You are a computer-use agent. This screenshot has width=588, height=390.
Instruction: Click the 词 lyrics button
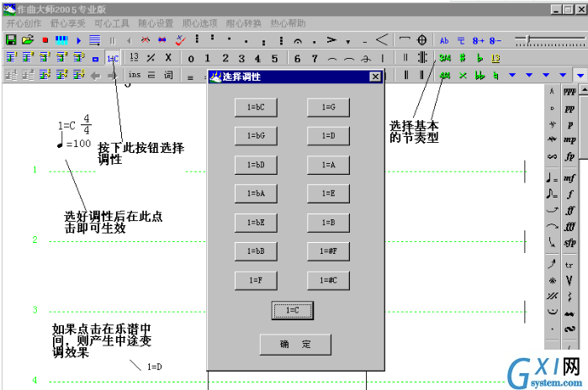pyautogui.click(x=168, y=75)
